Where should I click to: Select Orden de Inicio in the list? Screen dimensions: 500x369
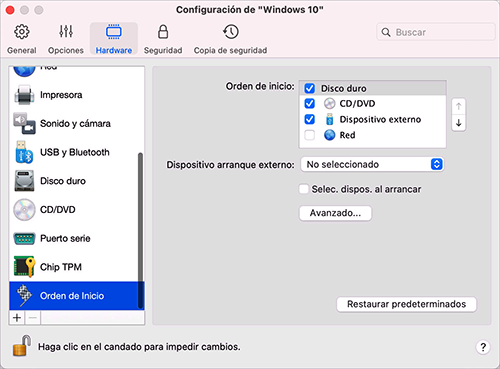click(76, 296)
